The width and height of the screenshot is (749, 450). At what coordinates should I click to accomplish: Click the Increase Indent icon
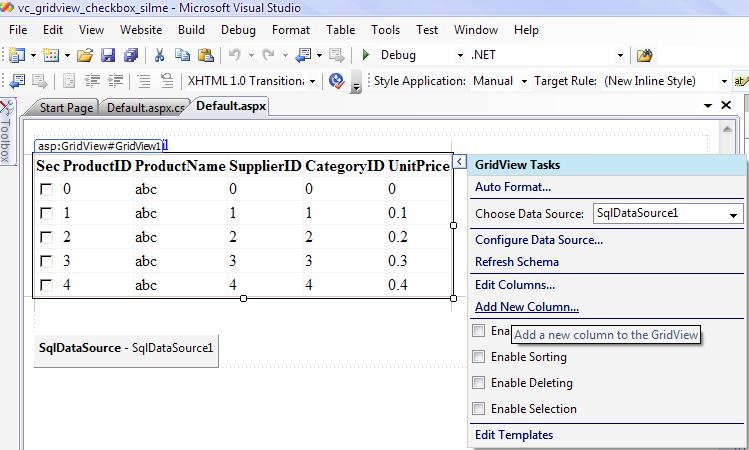(x=115, y=81)
